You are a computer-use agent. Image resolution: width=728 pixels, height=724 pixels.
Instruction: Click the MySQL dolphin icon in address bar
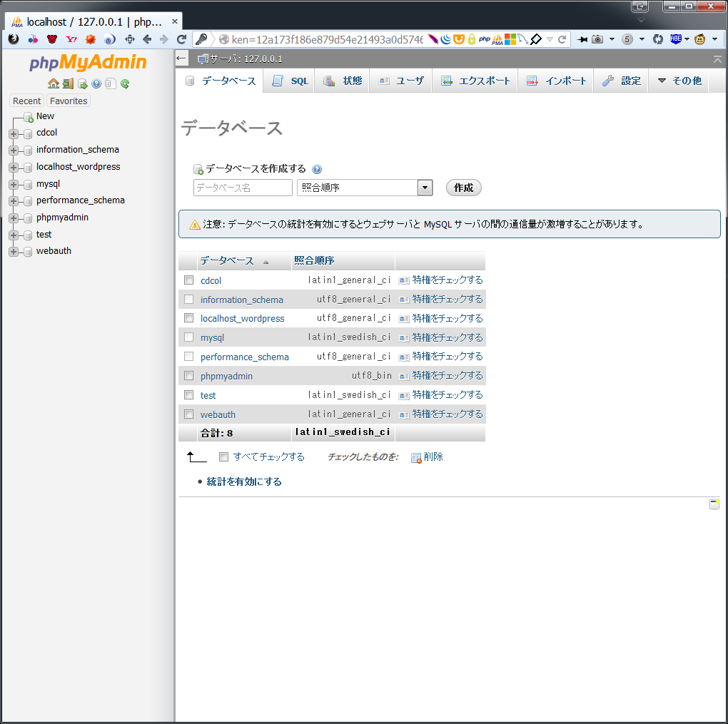click(523, 39)
